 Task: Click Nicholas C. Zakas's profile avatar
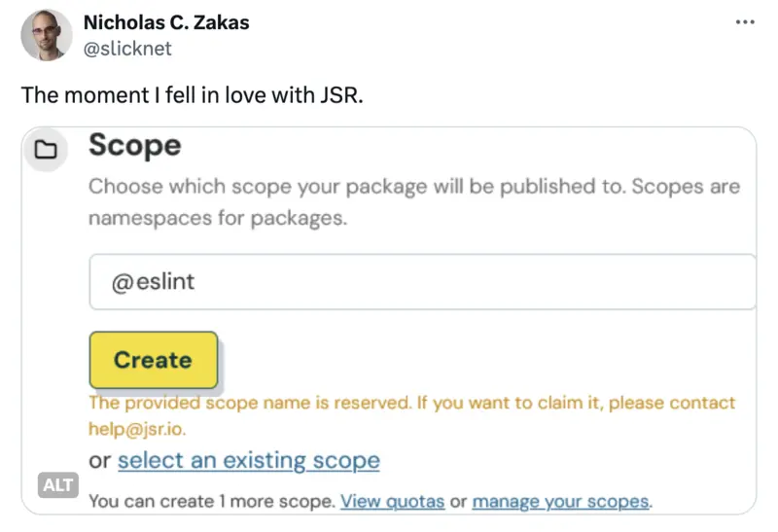[45, 35]
